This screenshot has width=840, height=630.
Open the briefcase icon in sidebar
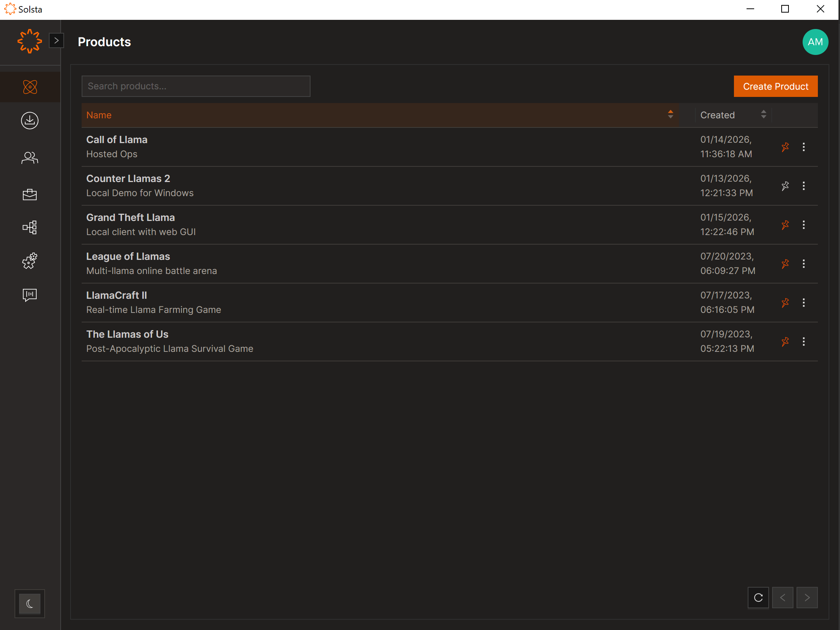pos(30,194)
